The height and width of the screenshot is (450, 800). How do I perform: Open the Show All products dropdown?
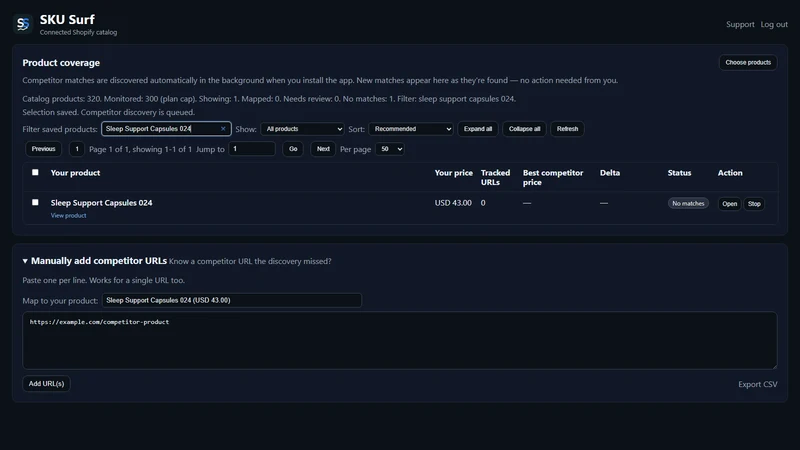[303, 129]
